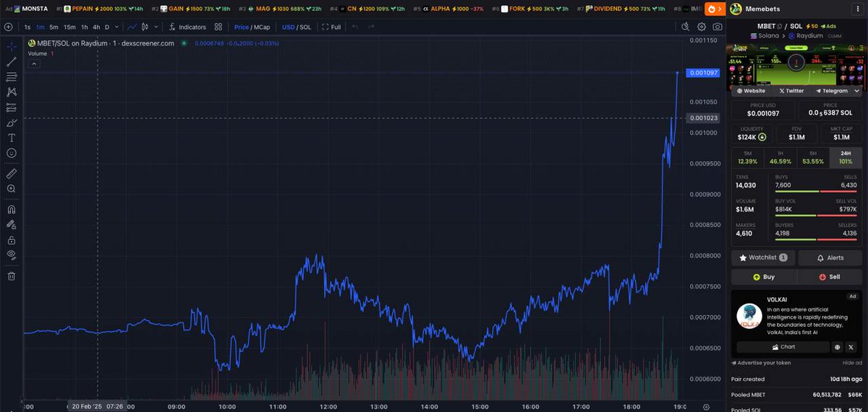Open the Fibonacci and Gann tools
Screen dimensions: 868x412
point(12,77)
